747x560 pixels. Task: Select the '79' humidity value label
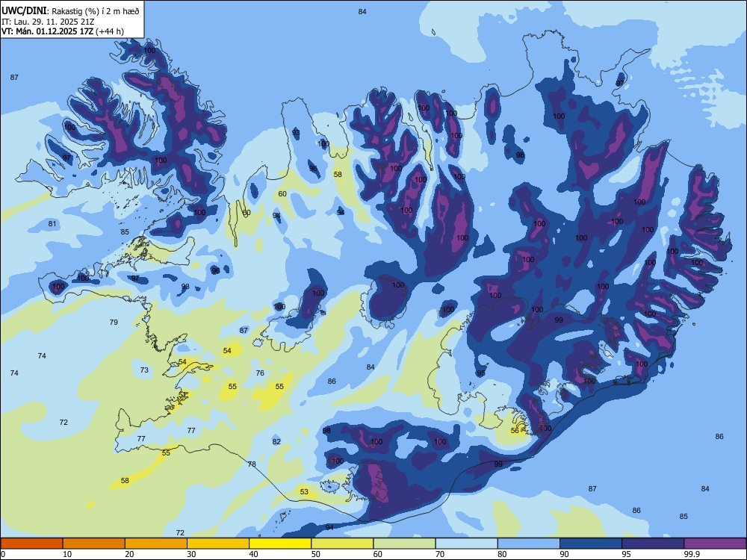pos(114,323)
